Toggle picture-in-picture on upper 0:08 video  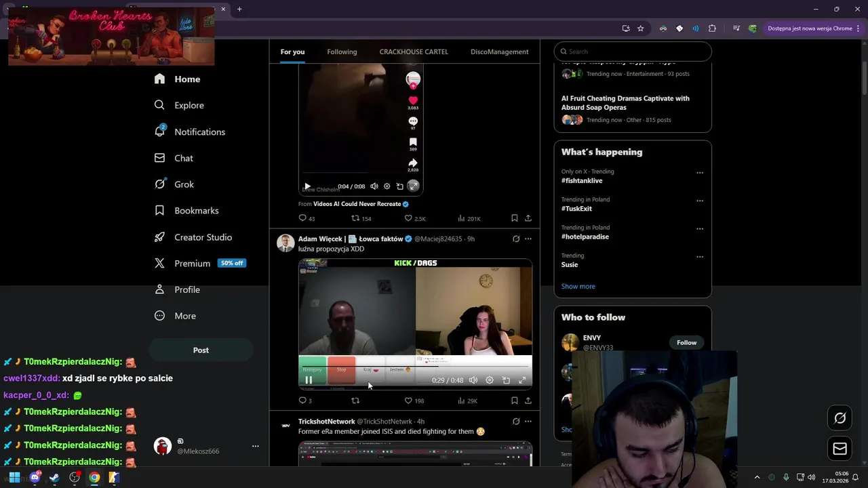tap(399, 186)
